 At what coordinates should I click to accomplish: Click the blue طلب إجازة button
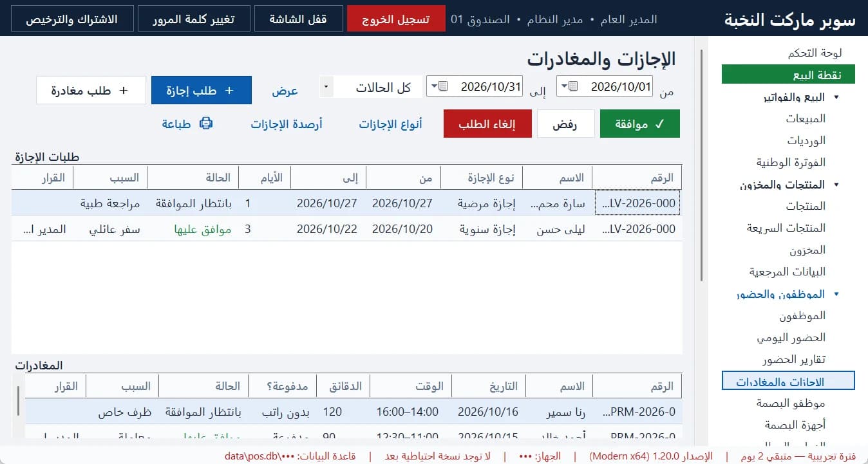[x=202, y=91]
